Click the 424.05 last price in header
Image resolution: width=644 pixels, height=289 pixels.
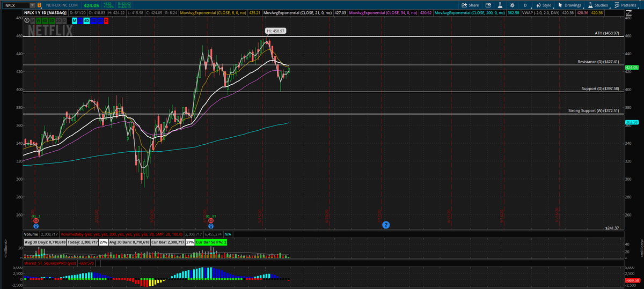[x=91, y=5]
